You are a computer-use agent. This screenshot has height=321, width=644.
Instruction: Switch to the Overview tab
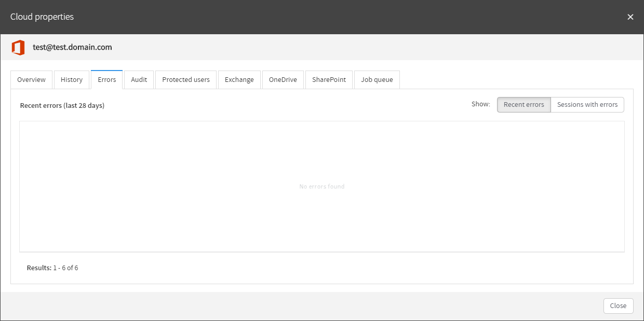coord(32,80)
